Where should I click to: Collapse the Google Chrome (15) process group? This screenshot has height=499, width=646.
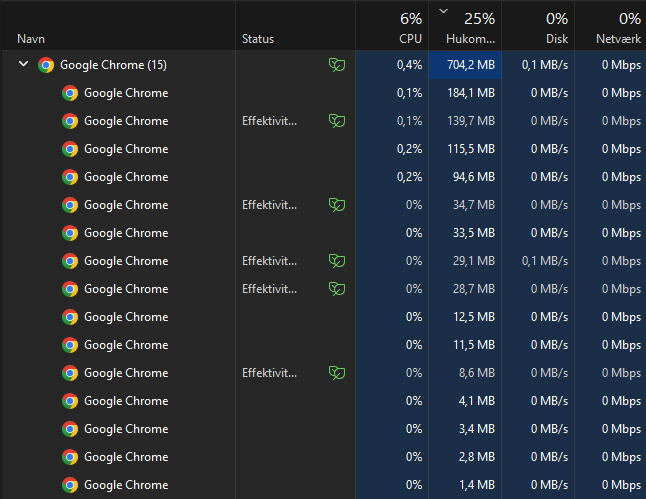[x=23, y=64]
